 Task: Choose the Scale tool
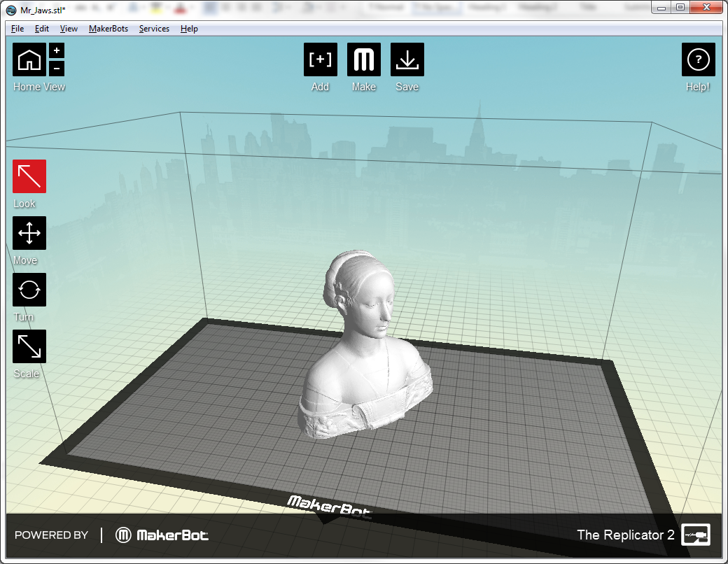[x=29, y=346]
